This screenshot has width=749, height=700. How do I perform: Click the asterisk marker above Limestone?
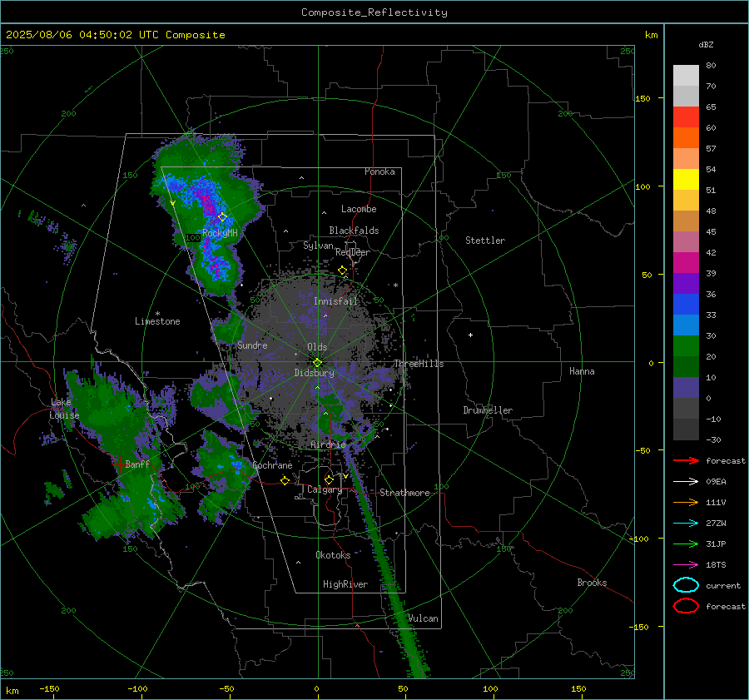coord(157,314)
